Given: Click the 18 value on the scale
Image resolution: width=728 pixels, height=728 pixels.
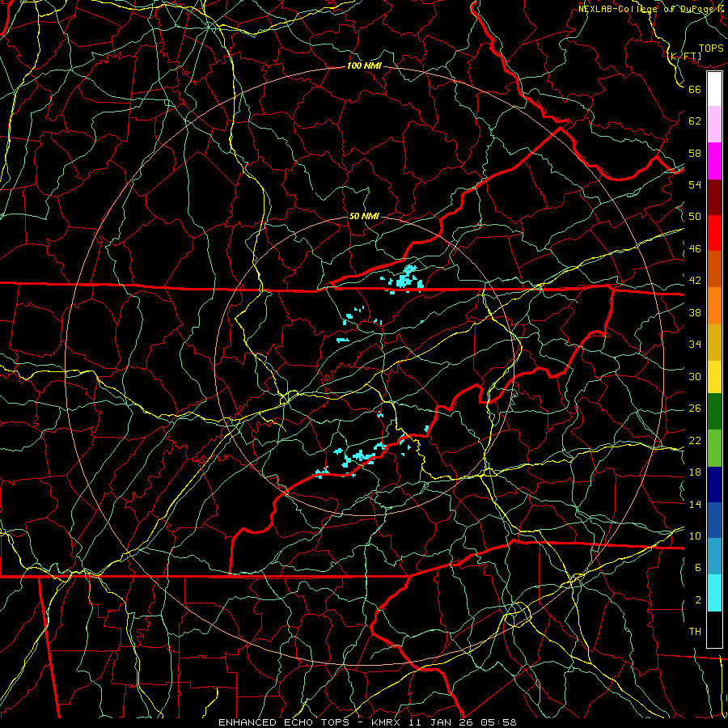Looking at the screenshot, I should tap(695, 472).
